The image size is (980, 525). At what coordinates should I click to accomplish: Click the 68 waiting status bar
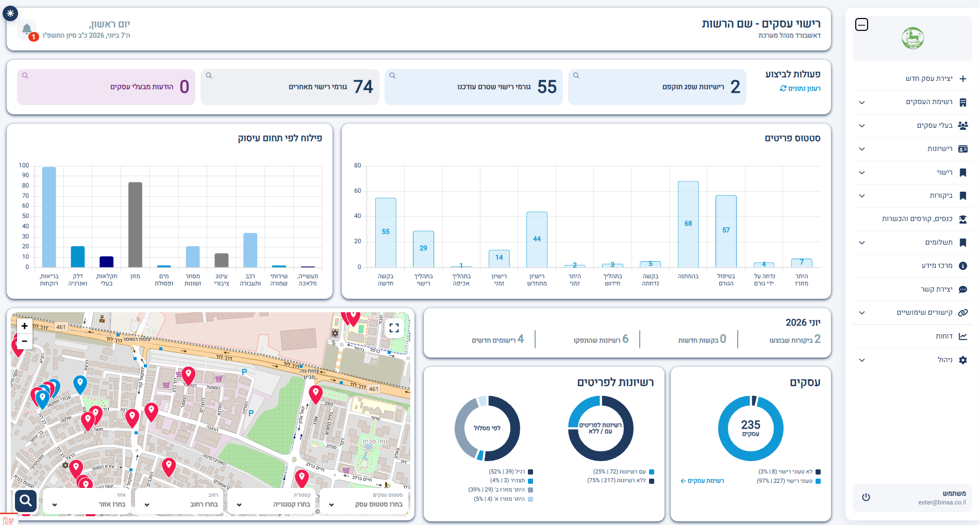coord(688,224)
